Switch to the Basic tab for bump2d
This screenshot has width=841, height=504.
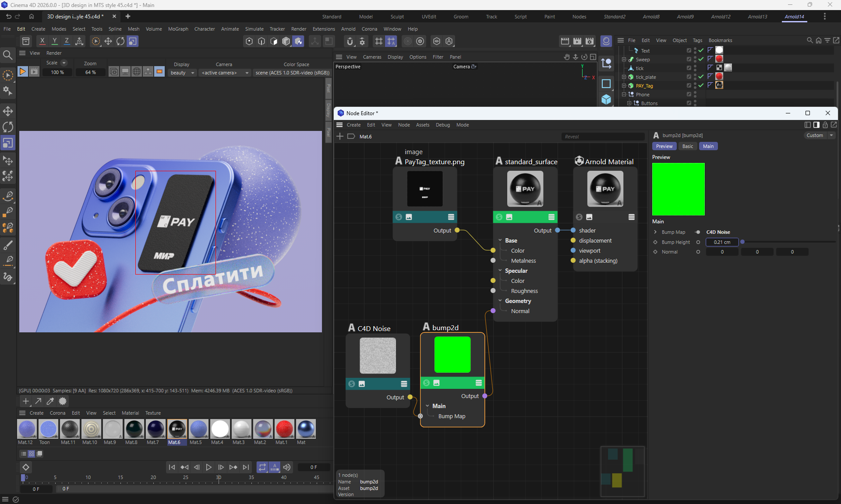tap(687, 146)
